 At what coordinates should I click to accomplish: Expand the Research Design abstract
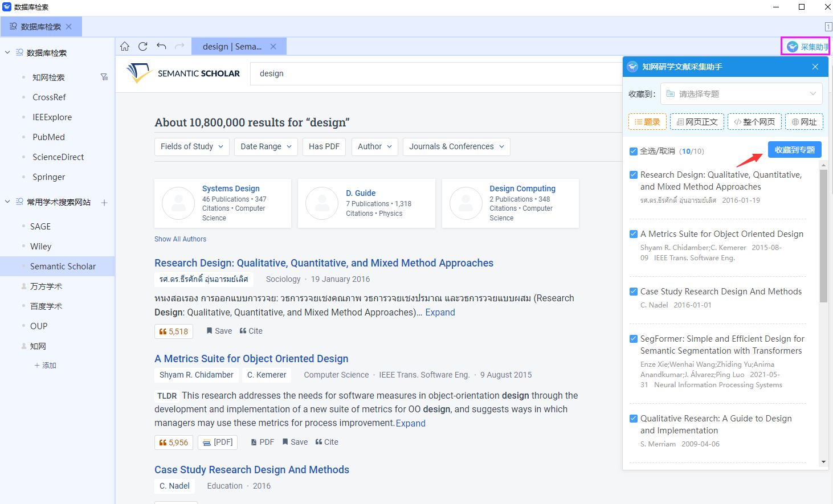coord(440,313)
